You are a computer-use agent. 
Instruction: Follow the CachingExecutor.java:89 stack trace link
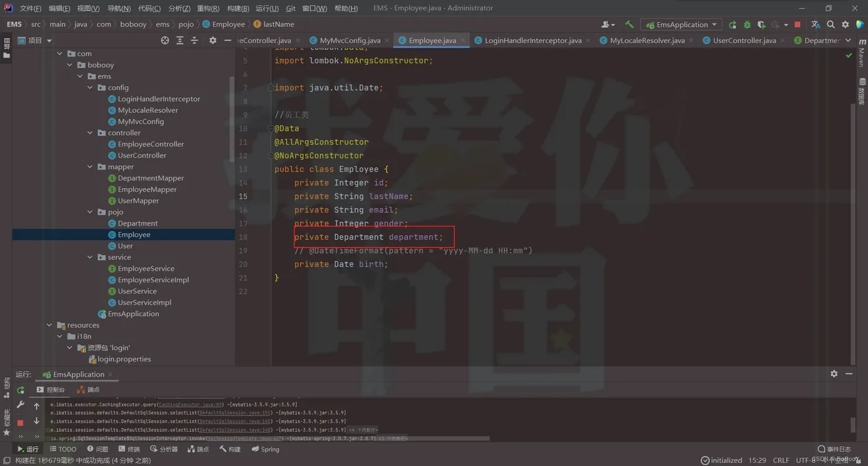point(190,405)
